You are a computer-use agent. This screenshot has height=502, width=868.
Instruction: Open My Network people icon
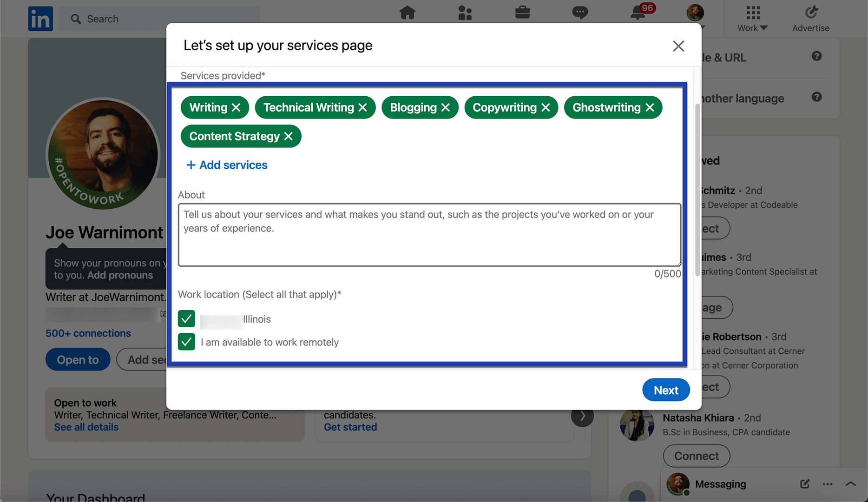[x=465, y=13]
